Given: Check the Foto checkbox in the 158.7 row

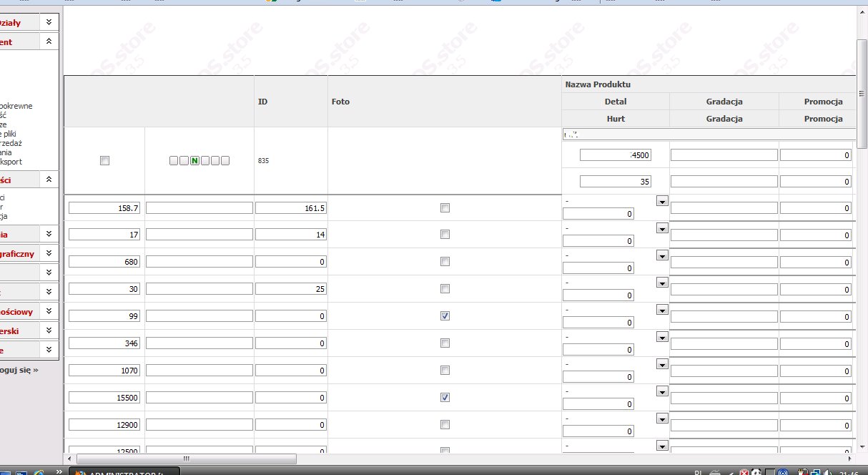Looking at the screenshot, I should click(445, 207).
